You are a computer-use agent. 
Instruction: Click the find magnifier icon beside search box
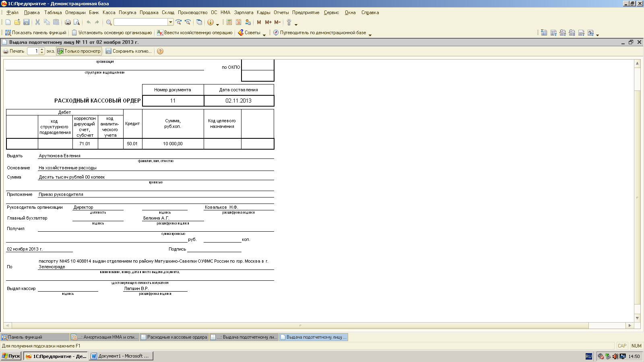(109, 22)
